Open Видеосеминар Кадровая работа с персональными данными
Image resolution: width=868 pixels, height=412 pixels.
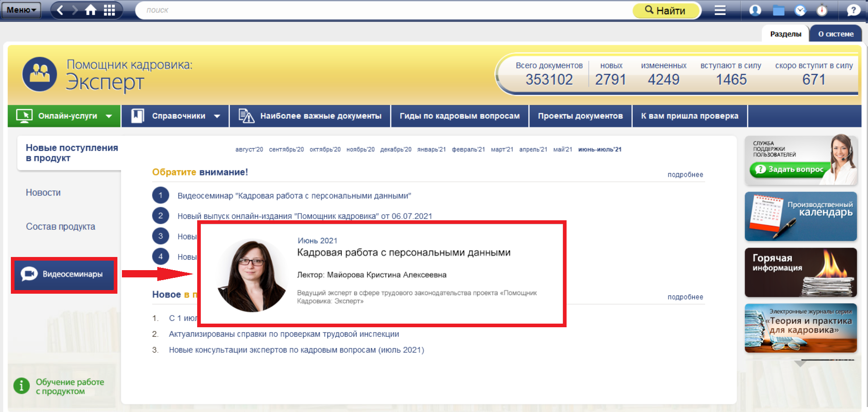coord(294,196)
